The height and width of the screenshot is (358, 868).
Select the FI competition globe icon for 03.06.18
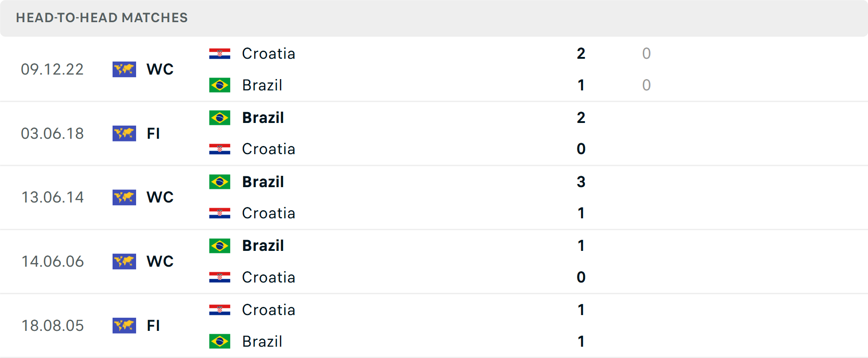click(124, 133)
